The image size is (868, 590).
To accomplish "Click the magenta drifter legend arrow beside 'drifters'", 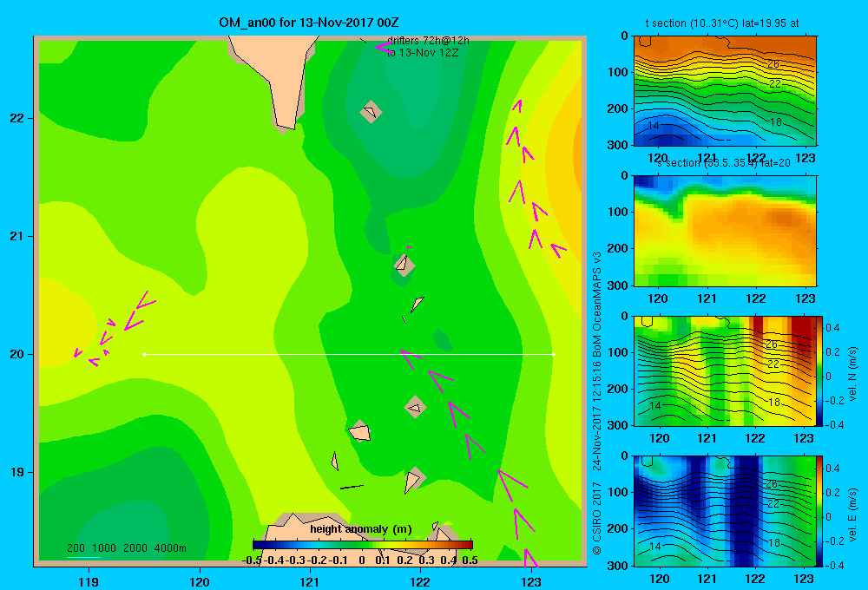I will (x=385, y=48).
